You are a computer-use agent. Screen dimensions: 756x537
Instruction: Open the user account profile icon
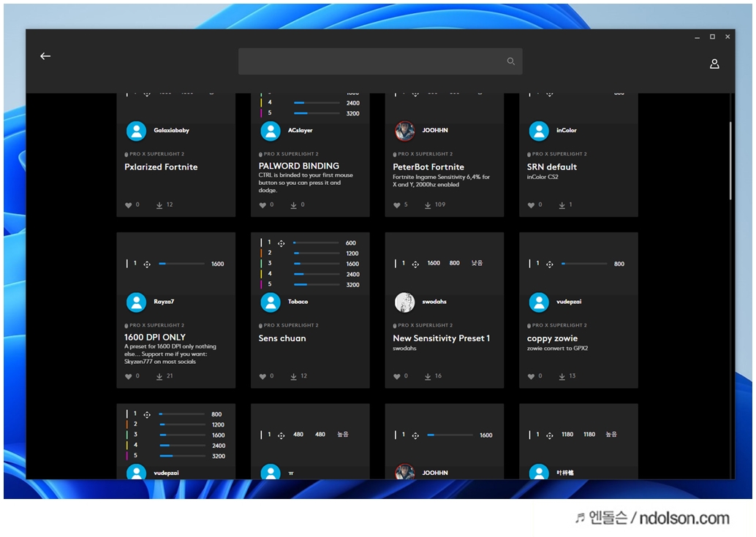pos(714,64)
